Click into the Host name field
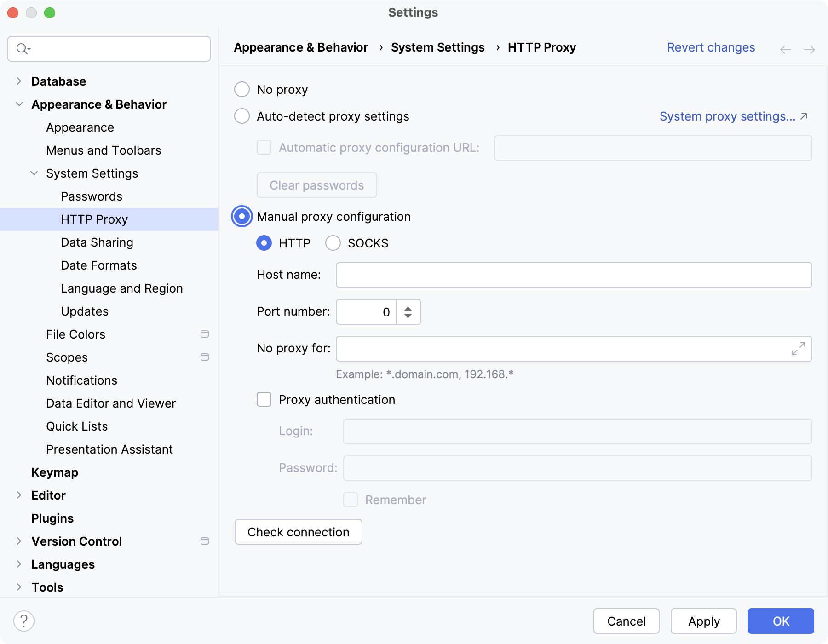 click(x=573, y=275)
